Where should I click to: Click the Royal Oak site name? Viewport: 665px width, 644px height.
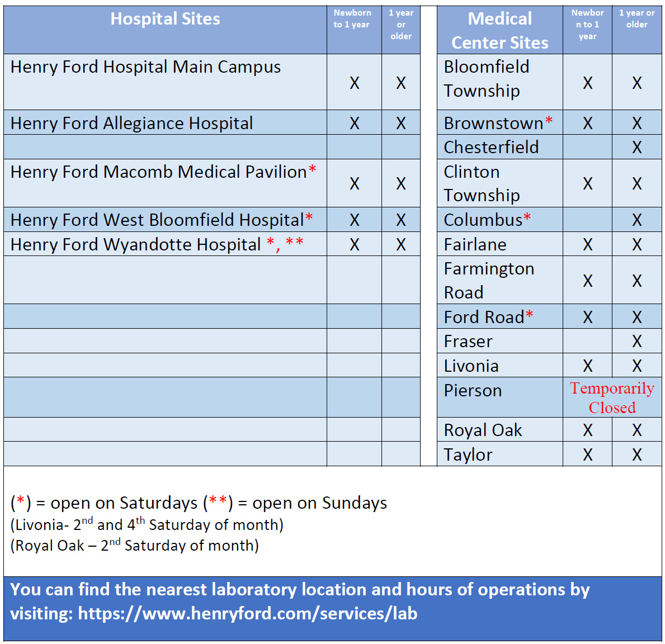(x=483, y=430)
